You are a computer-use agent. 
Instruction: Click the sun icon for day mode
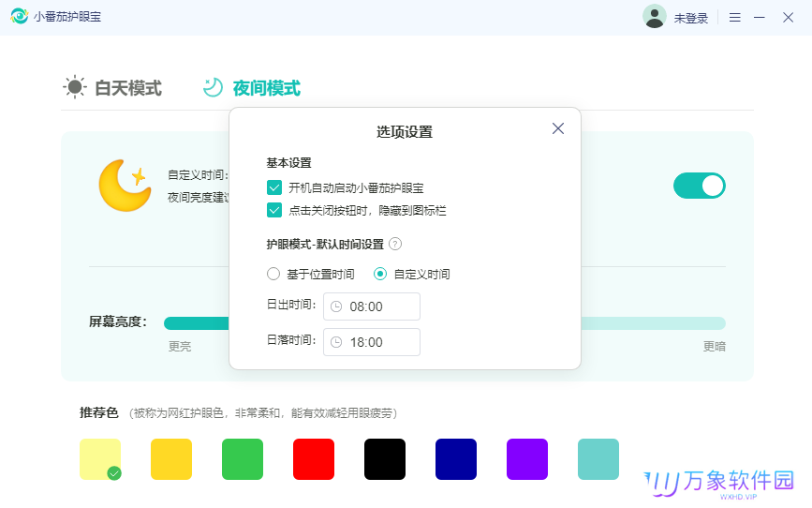(75, 86)
